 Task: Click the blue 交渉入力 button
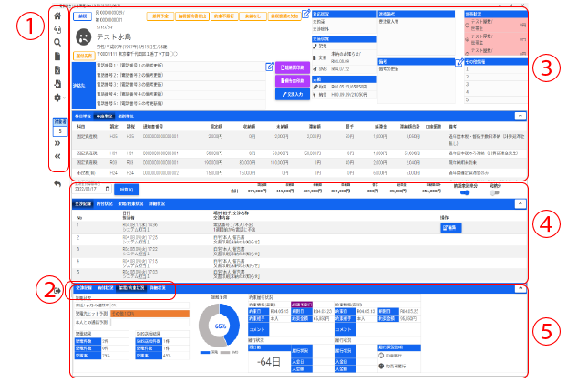coord(291,93)
